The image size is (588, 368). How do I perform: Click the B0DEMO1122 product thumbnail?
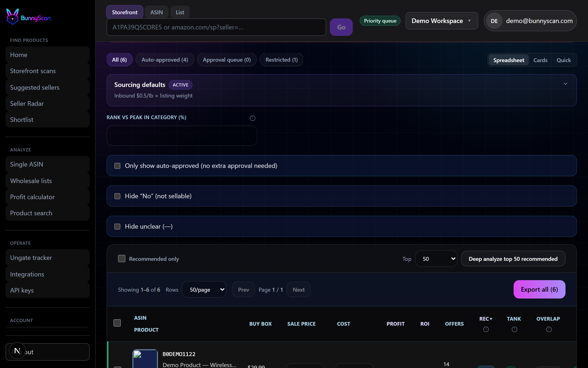(x=145, y=359)
